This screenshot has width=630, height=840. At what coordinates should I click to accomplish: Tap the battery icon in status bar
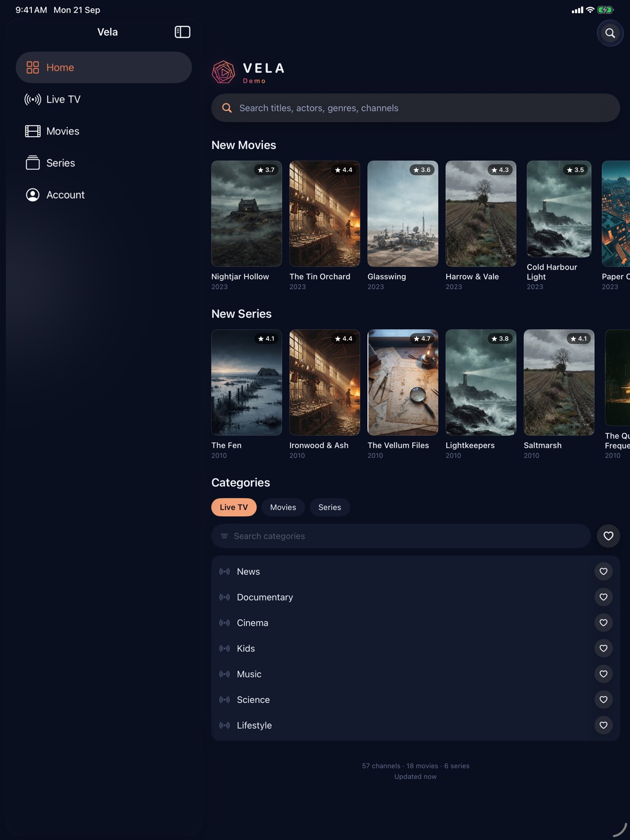point(606,10)
